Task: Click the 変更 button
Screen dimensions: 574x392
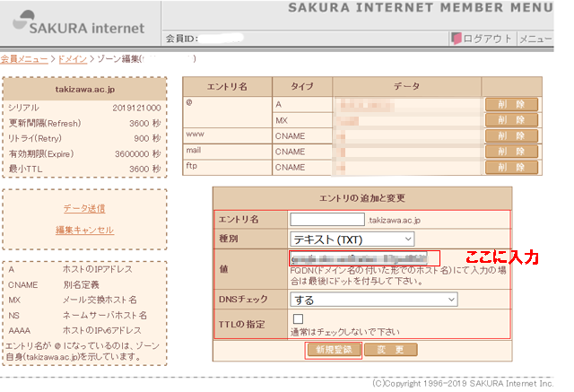Action: point(391,350)
